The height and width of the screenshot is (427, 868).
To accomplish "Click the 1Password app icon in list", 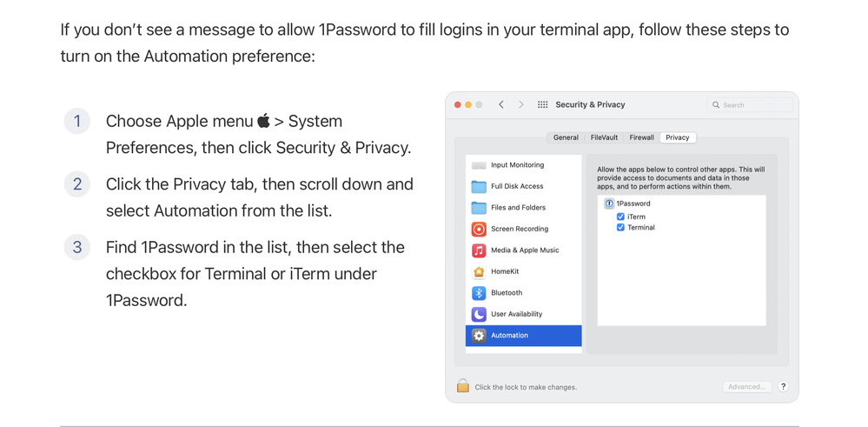I will coord(609,203).
